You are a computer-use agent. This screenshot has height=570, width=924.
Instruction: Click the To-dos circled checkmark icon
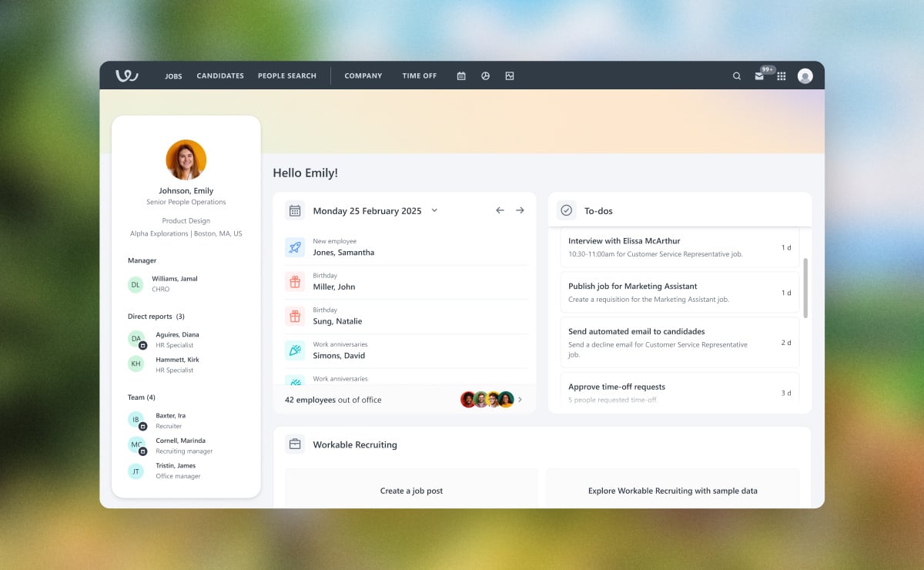coord(567,210)
